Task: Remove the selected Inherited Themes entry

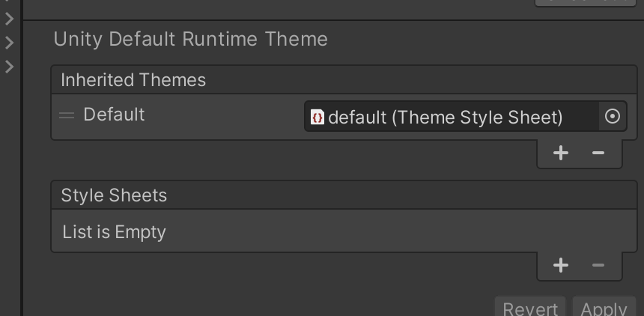Action: click(598, 154)
